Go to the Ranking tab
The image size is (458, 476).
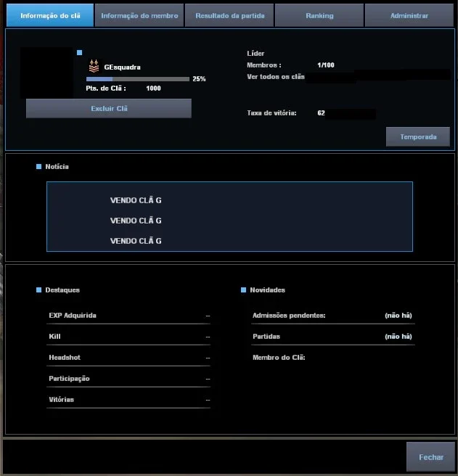[x=319, y=15]
